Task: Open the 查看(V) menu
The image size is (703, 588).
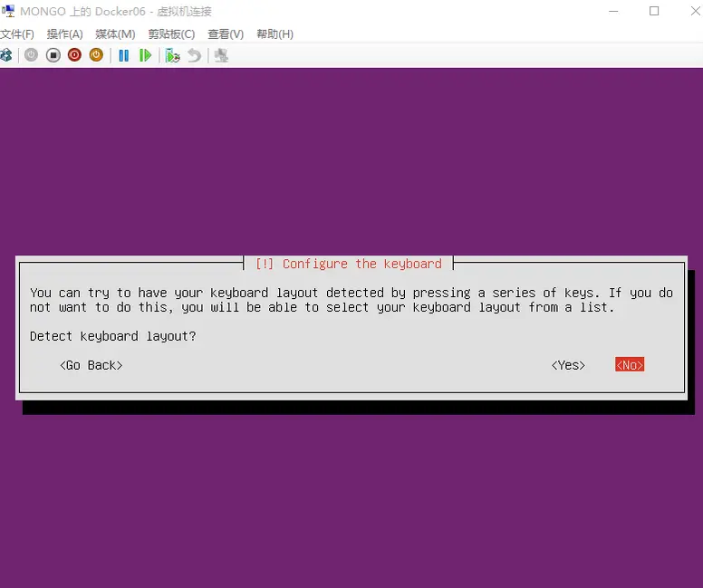Action: coord(226,34)
